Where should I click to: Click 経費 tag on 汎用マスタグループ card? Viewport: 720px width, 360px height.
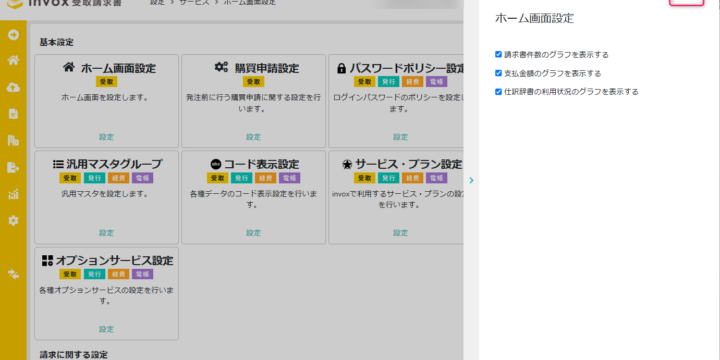(118, 178)
